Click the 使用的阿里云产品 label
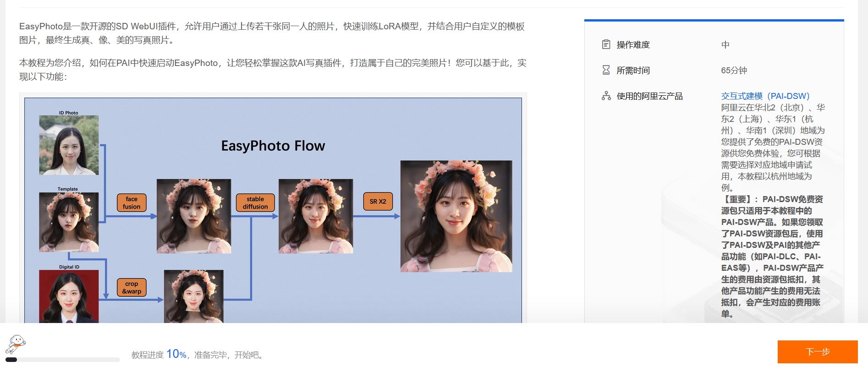The image size is (868, 367). (x=649, y=96)
